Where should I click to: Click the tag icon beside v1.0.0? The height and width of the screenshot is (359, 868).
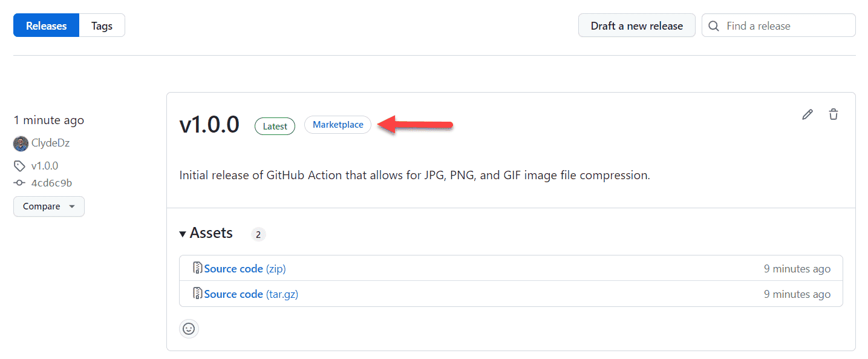click(20, 166)
